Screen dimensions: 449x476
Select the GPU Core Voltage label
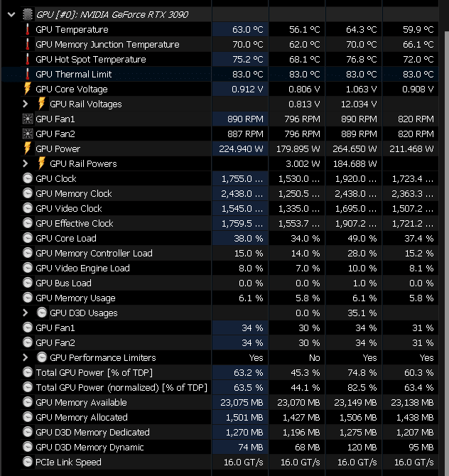tap(72, 90)
